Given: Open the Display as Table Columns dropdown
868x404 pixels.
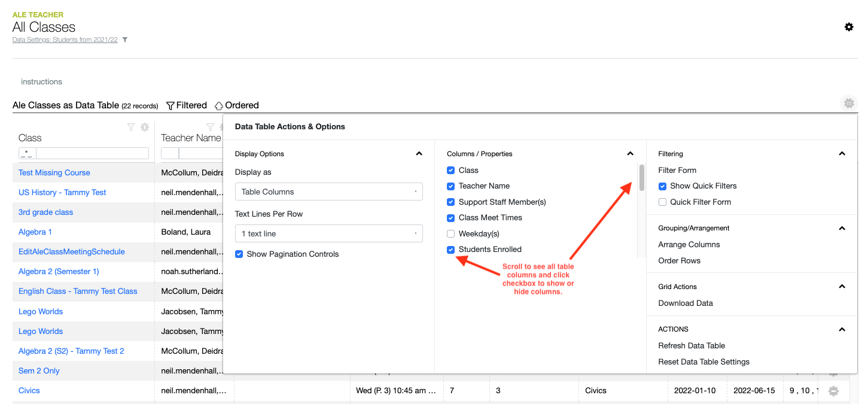Looking at the screenshot, I should 328,192.
